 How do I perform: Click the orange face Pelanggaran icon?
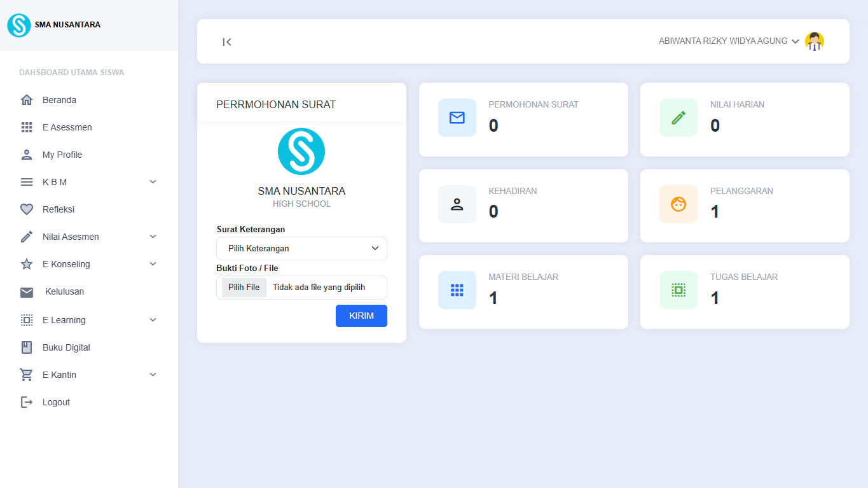point(678,204)
